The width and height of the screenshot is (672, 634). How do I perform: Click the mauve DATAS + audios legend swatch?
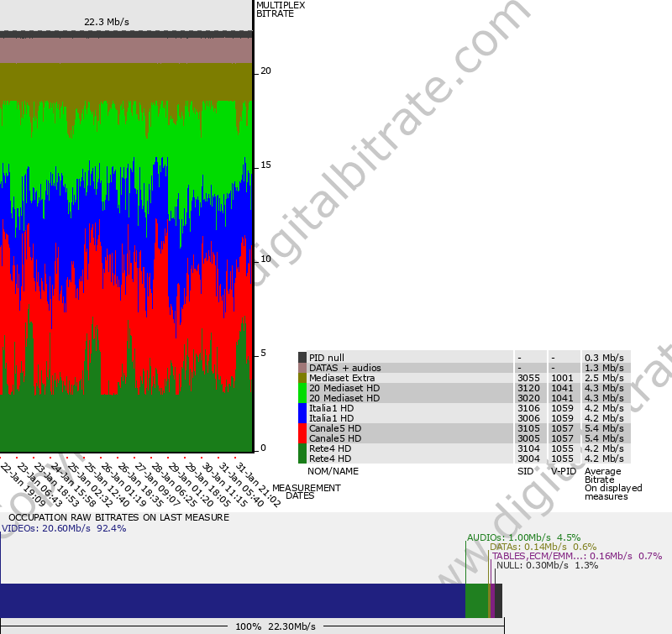click(x=302, y=368)
